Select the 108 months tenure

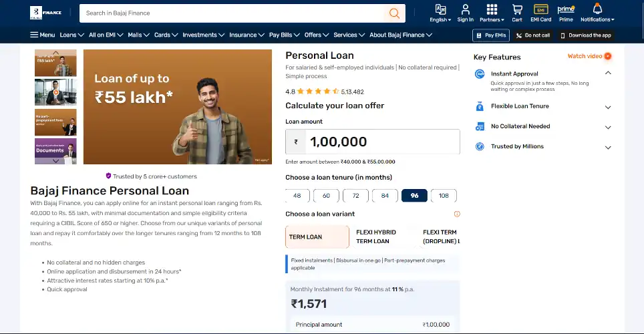click(x=444, y=196)
